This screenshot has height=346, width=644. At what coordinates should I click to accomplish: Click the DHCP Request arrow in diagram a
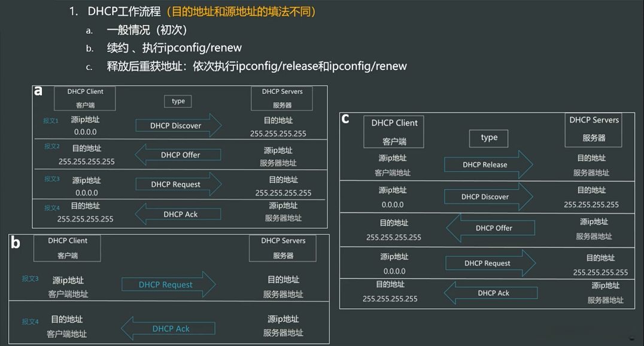pyautogui.click(x=178, y=184)
